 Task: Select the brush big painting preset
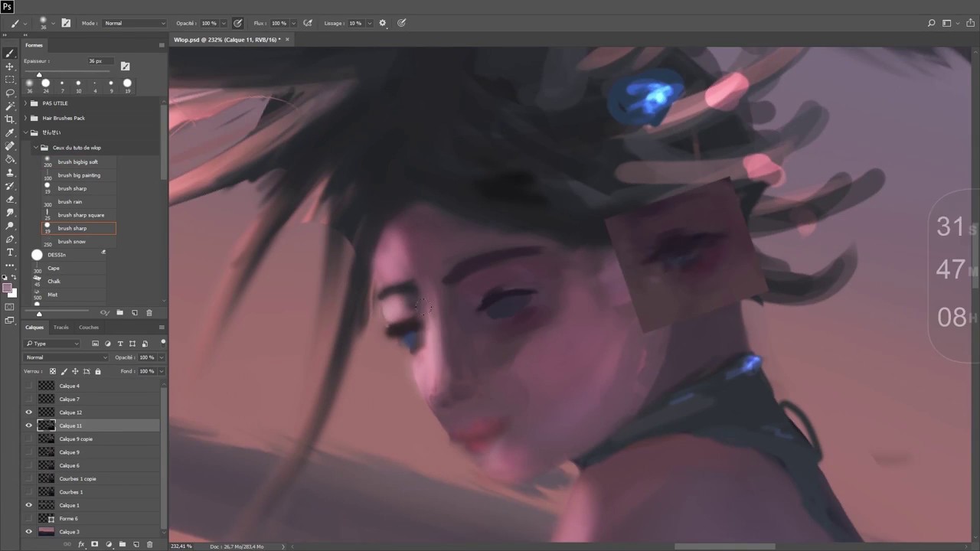80,175
